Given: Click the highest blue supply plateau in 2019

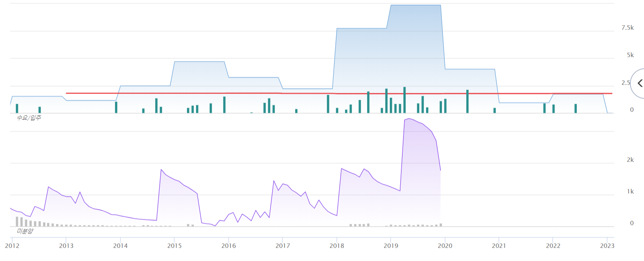Looking at the screenshot, I should [x=416, y=5].
